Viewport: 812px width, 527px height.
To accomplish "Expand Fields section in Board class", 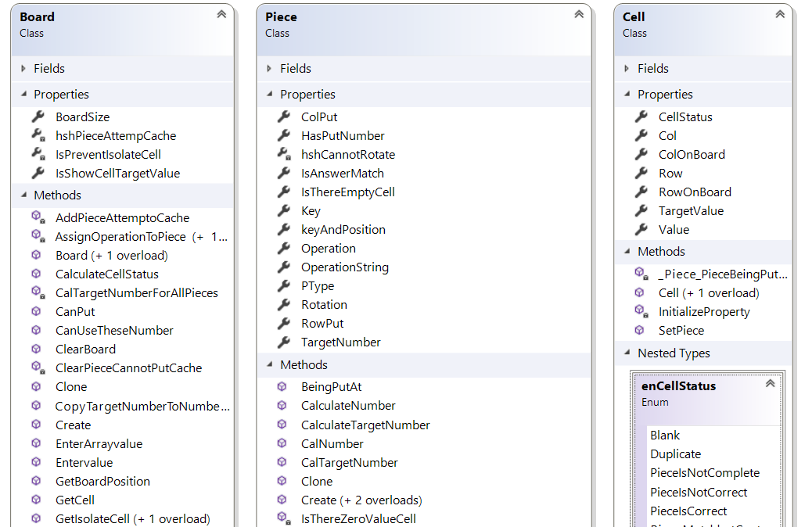I will point(23,68).
